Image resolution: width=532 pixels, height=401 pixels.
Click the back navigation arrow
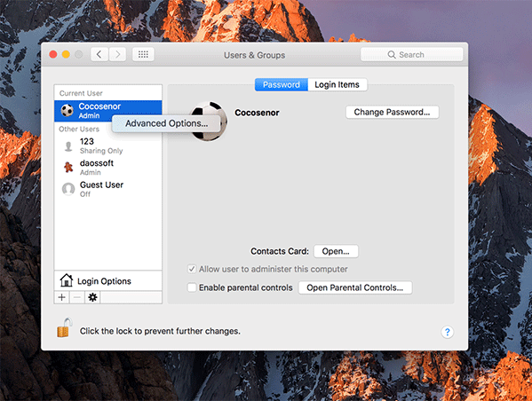(99, 54)
